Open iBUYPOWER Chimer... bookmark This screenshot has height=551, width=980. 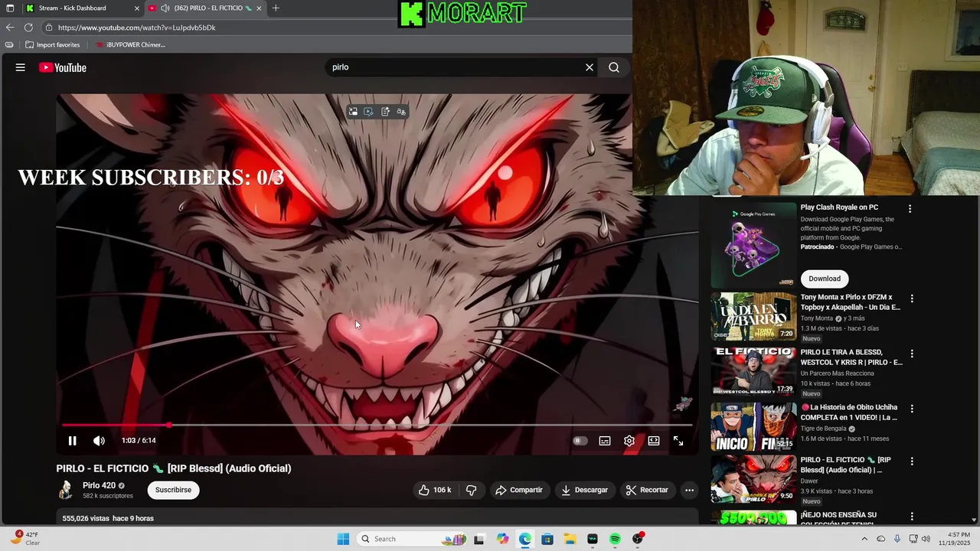pos(130,45)
